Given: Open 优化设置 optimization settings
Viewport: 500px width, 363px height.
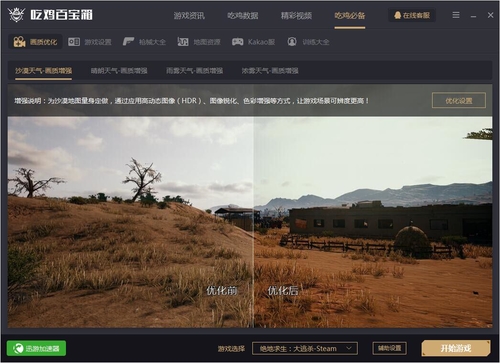Looking at the screenshot, I should click(x=459, y=101).
